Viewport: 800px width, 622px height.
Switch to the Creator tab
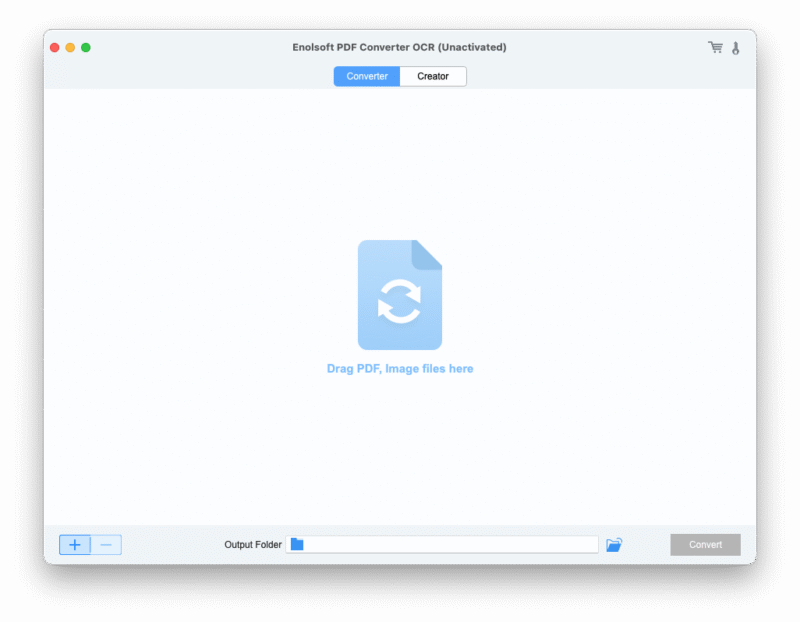click(x=432, y=76)
